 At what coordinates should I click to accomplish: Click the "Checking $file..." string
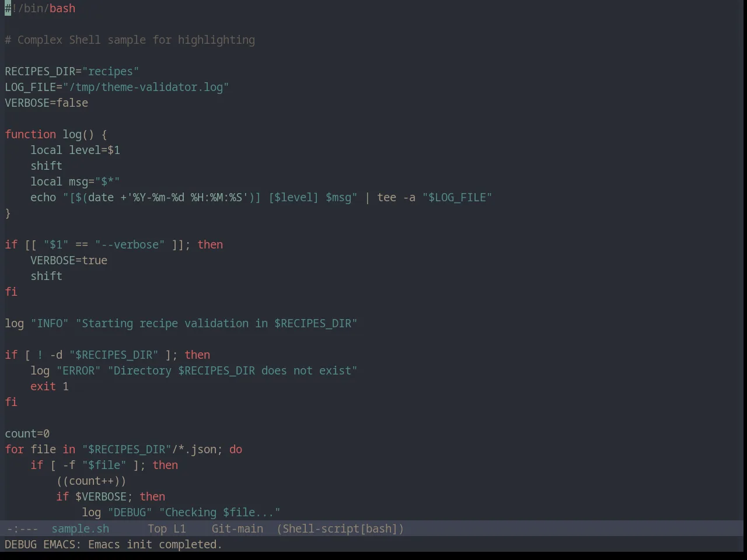tap(219, 512)
